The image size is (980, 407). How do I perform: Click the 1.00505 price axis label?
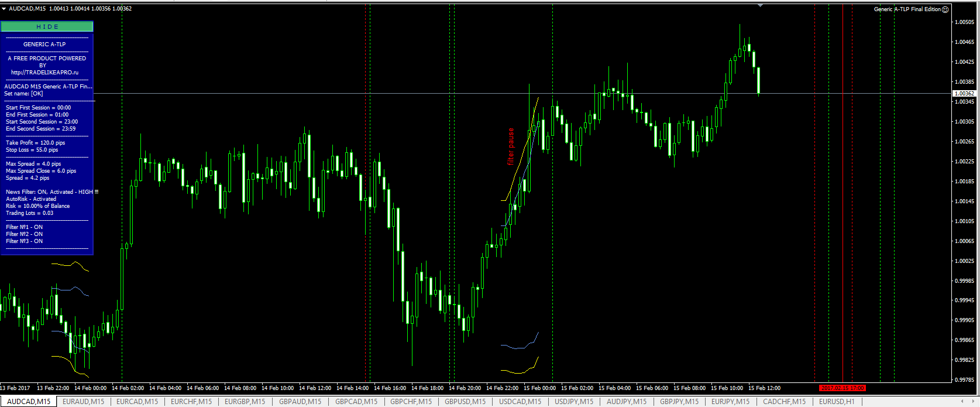[x=964, y=22]
